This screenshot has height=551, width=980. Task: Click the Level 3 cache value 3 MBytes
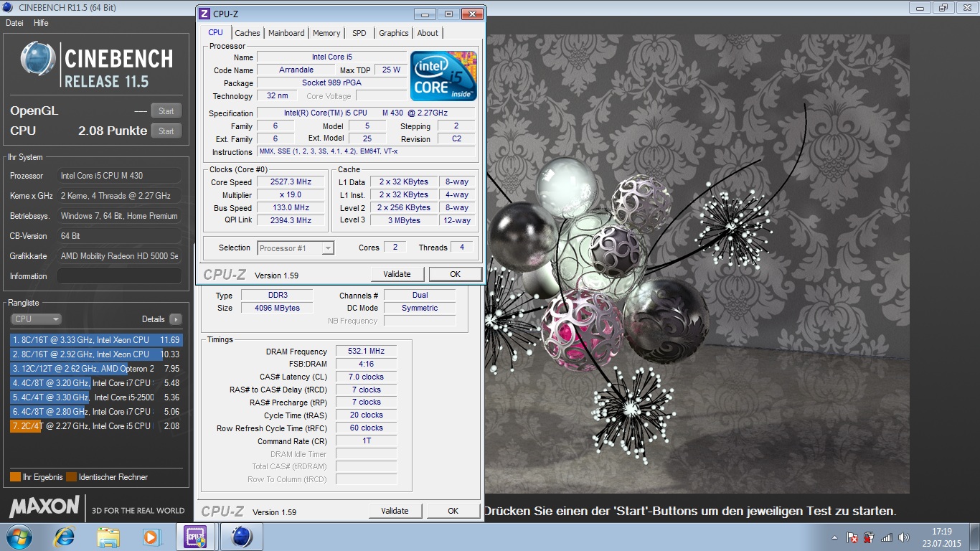405,220
